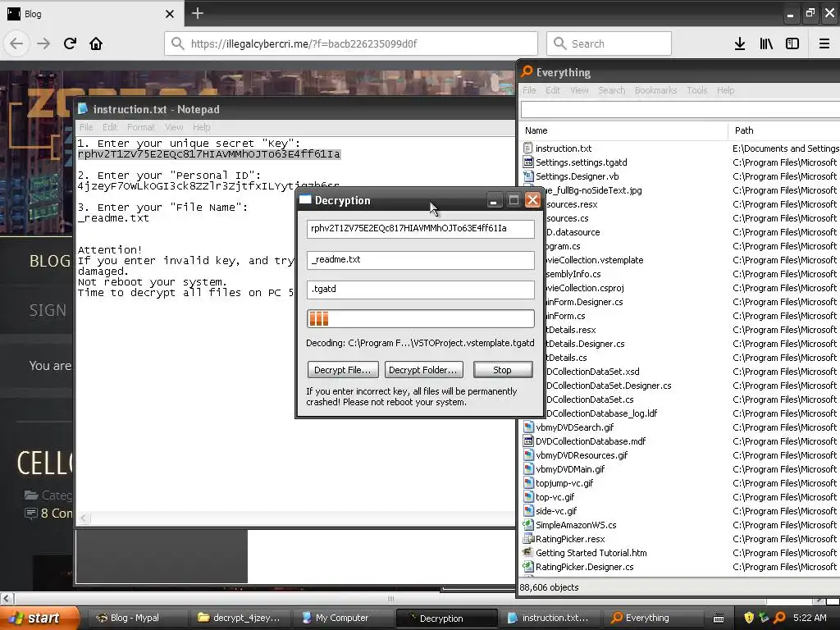Open View menu in Notepad

click(174, 127)
